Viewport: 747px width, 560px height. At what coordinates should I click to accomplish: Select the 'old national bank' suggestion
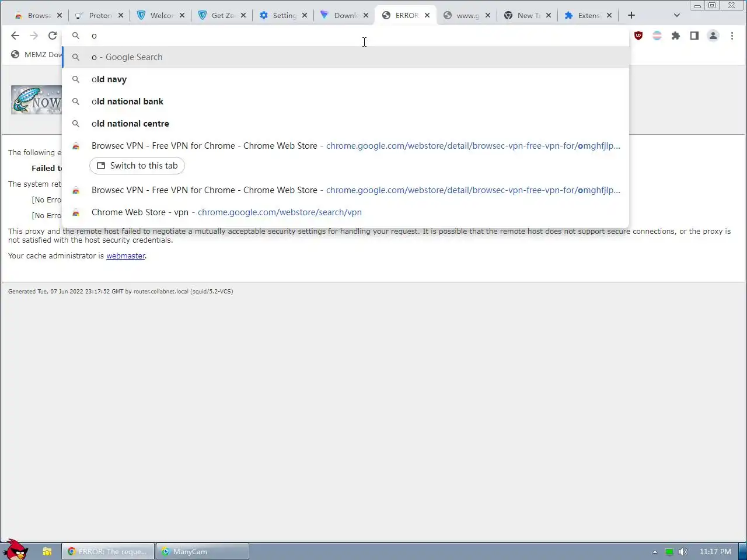tap(345, 101)
